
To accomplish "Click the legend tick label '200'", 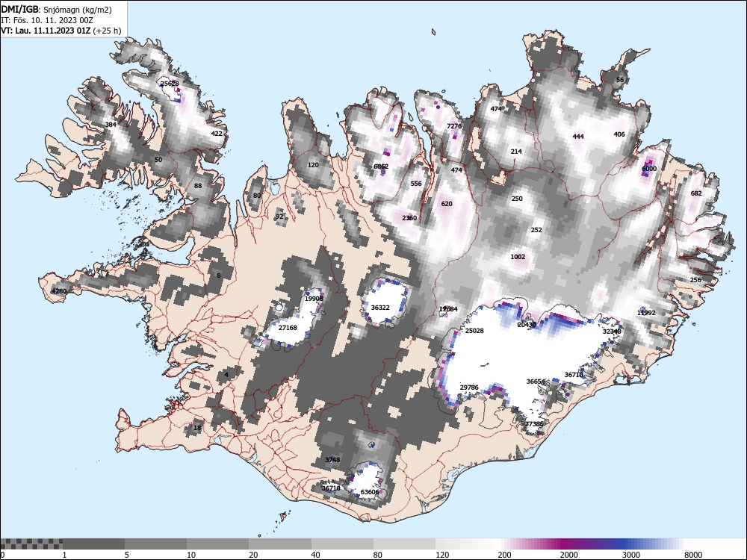I will (x=504, y=555).
